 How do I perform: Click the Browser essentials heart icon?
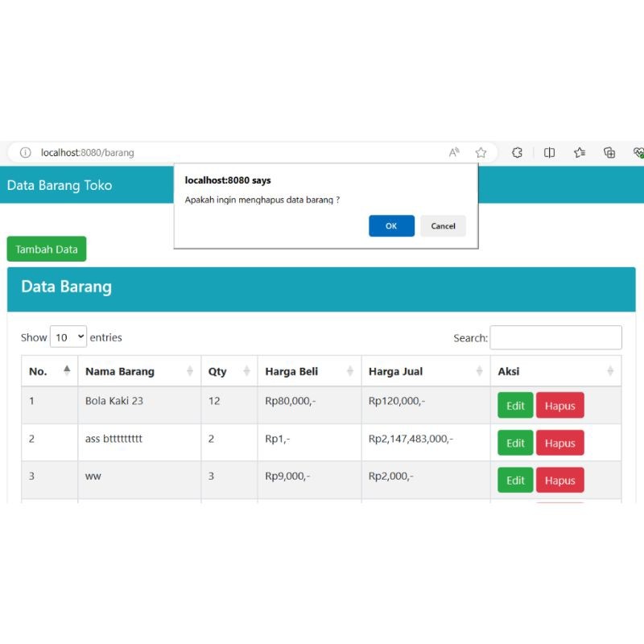(x=638, y=152)
